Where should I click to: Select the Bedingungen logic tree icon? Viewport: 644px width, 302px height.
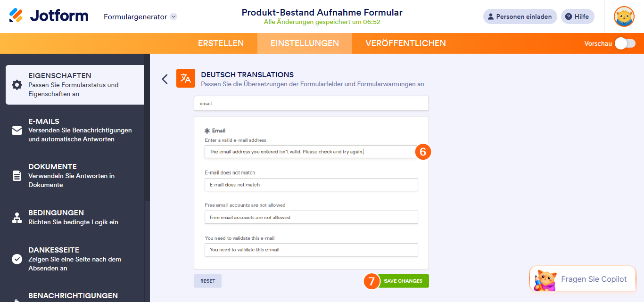click(17, 218)
